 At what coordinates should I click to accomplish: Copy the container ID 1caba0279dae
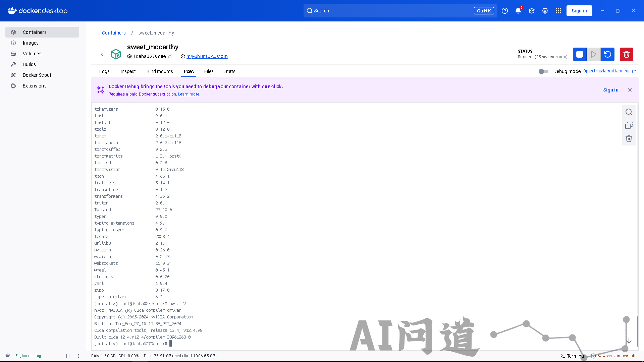pos(170,56)
